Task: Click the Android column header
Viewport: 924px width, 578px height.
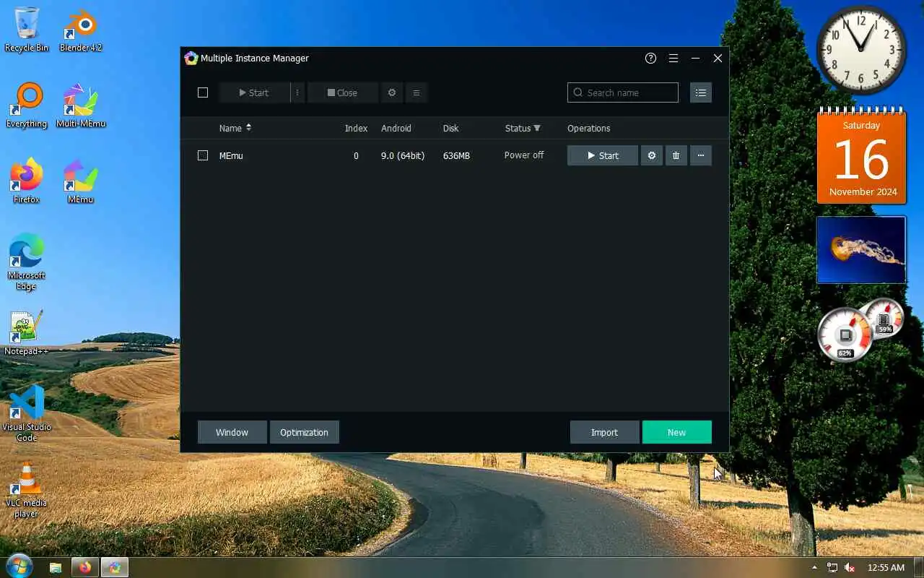Action: (x=396, y=128)
